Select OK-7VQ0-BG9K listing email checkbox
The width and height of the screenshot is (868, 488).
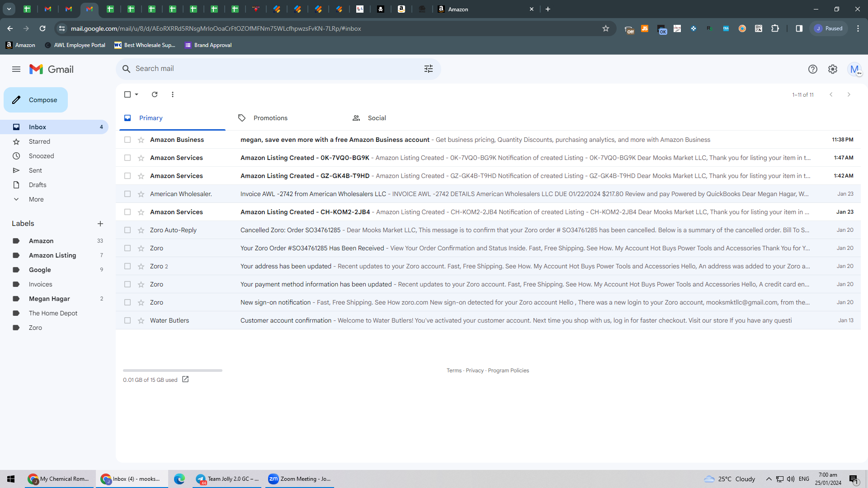[x=127, y=158]
